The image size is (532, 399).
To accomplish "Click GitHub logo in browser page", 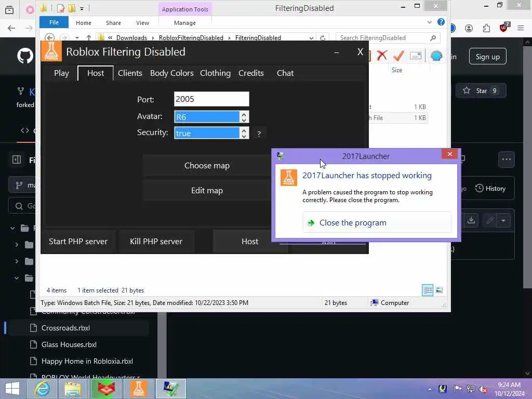I will 25,56.
